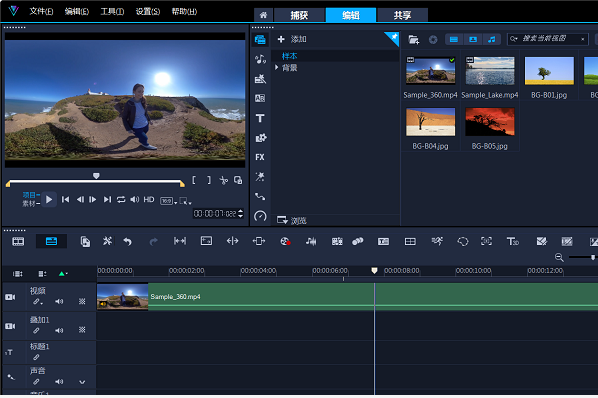Open the Path motion library icon
Image resolution: width=598 pixels, height=398 pixels.
tap(260, 196)
